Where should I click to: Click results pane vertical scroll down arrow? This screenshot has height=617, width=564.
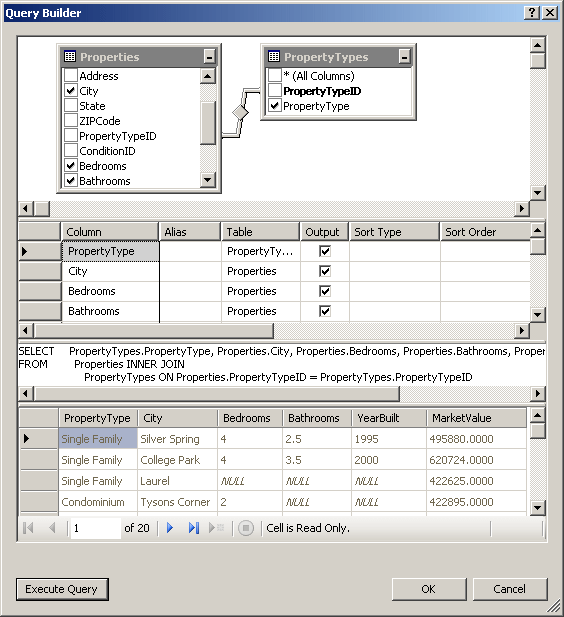coord(538,508)
